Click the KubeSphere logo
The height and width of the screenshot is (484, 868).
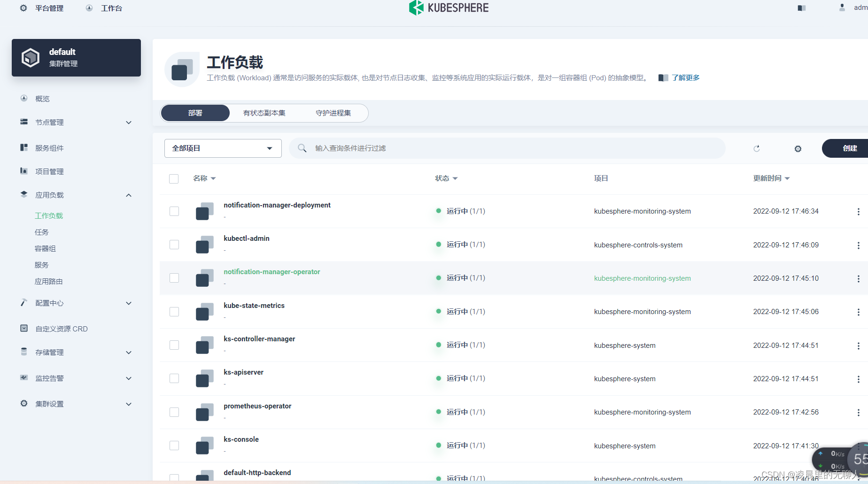(449, 8)
